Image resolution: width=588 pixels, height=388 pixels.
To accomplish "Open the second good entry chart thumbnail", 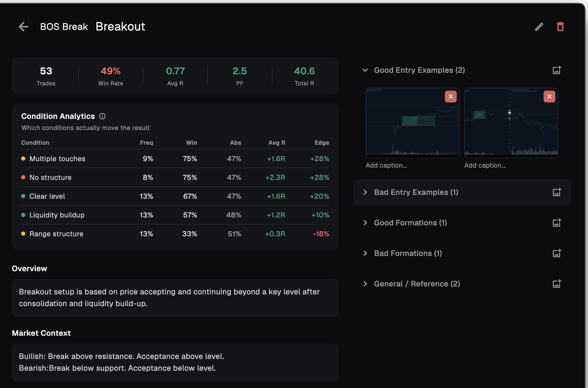I will [x=511, y=123].
